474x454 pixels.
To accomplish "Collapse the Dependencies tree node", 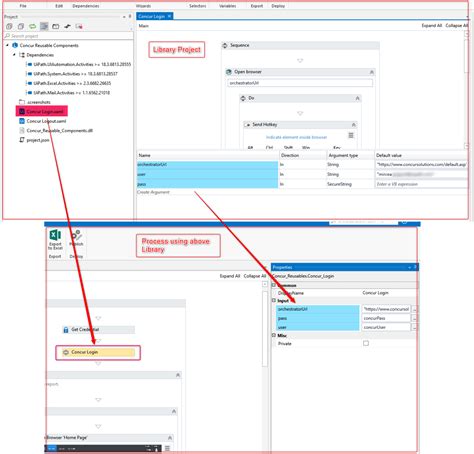I will tap(14, 55).
